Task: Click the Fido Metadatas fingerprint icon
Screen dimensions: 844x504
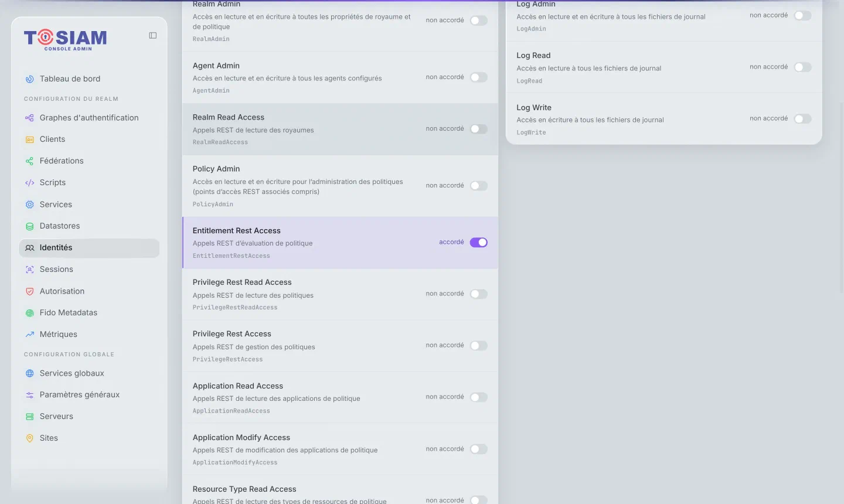Action: tap(30, 313)
